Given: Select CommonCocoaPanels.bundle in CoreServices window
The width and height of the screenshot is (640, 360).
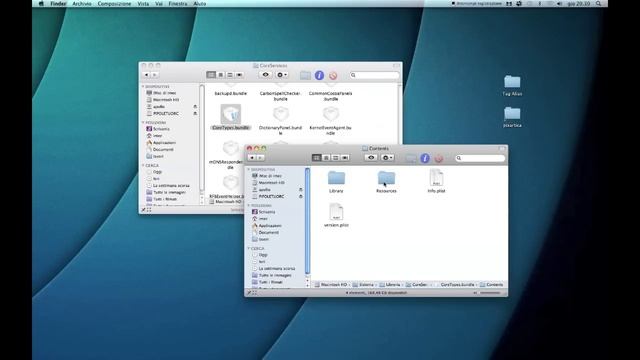Looking at the screenshot, I should click(x=331, y=96).
